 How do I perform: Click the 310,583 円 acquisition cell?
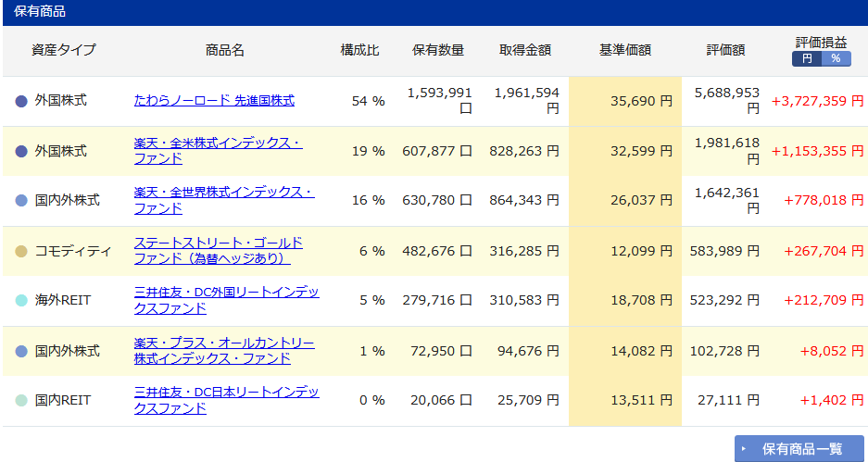[525, 300]
